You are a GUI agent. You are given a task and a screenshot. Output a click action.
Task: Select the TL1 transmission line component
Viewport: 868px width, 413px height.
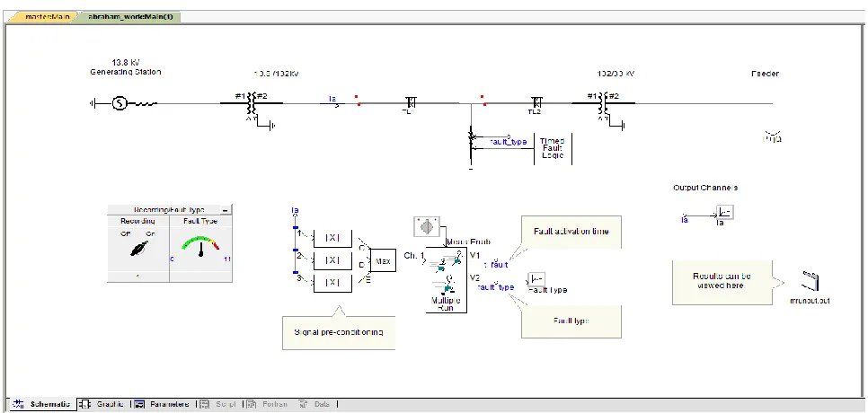pos(411,103)
